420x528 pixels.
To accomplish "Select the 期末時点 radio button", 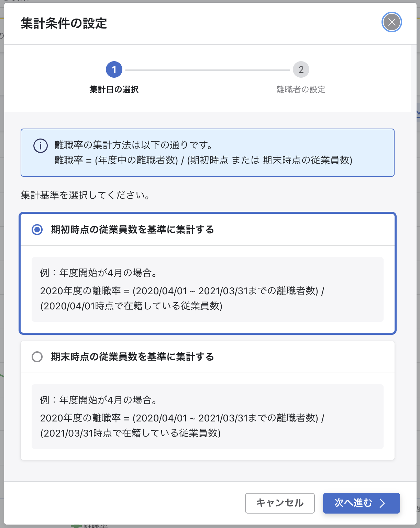I will point(37,356).
